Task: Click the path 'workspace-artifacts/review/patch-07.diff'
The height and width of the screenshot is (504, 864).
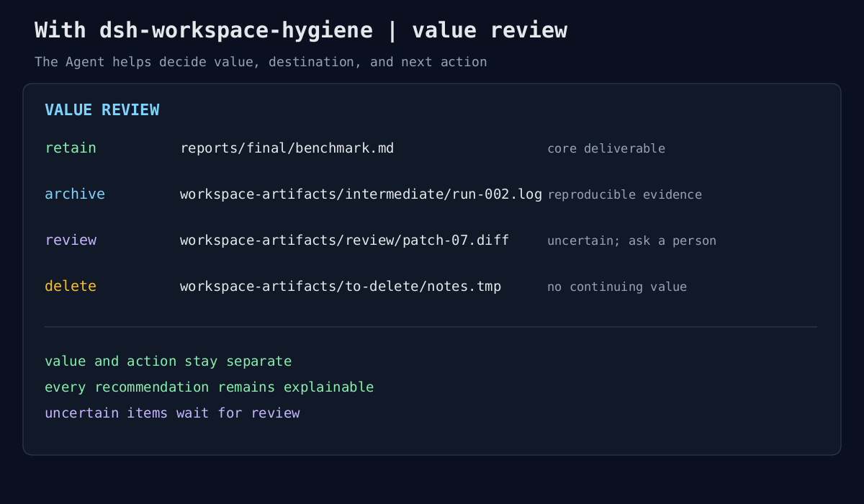Action: point(345,240)
